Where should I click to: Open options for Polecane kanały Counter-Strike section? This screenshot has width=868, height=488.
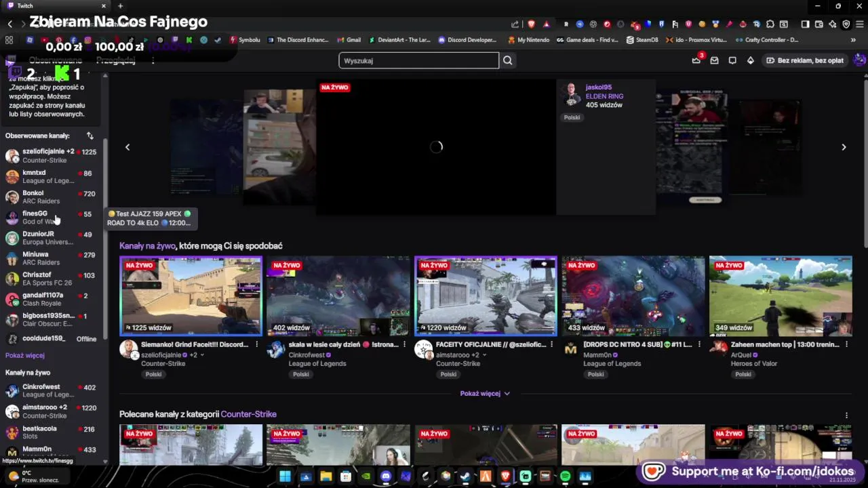pos(846,415)
